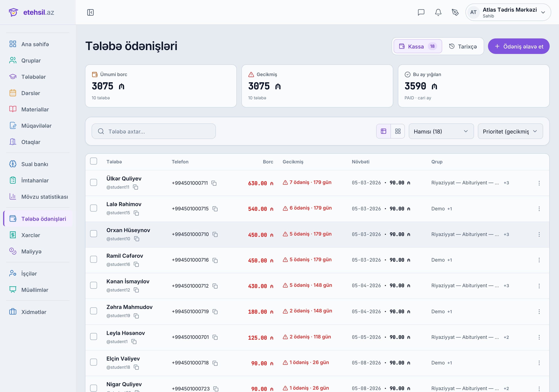Tick the checkbox for Leyla Həsənov
The height and width of the screenshot is (392, 559).
[x=94, y=337]
